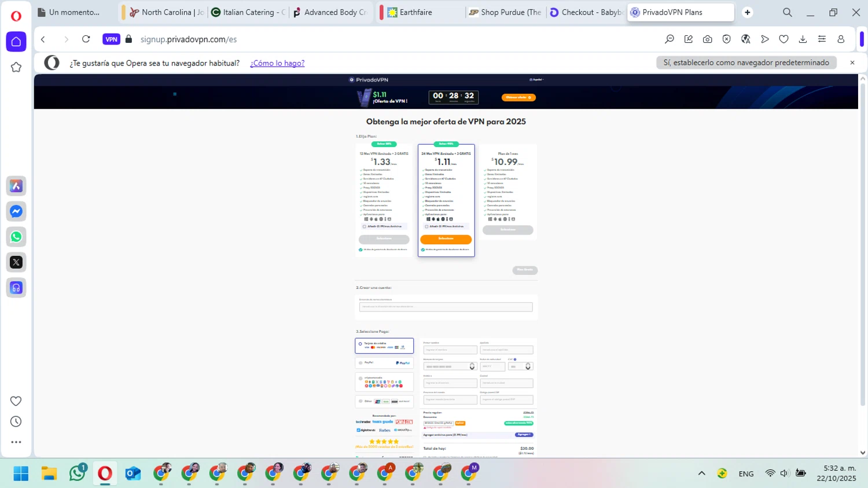The image size is (868, 488).
Task: Select the 12-month $1.33 plan button
Action: [x=384, y=239]
